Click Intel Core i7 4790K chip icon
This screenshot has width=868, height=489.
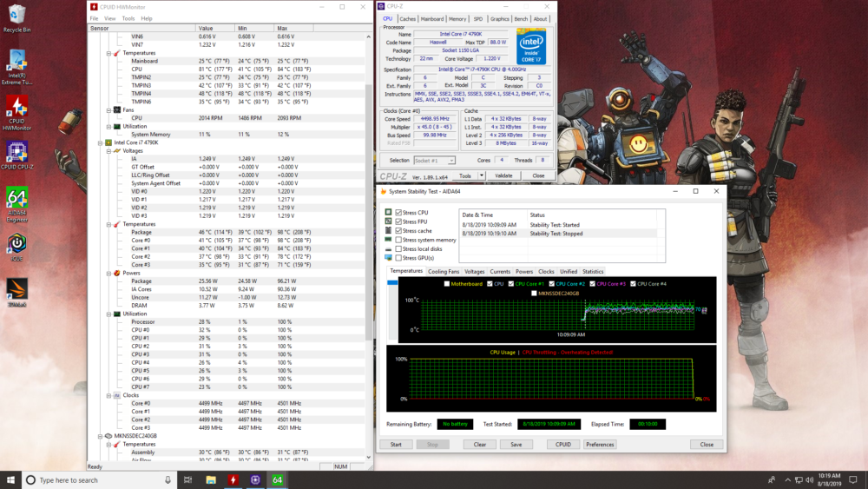point(108,142)
